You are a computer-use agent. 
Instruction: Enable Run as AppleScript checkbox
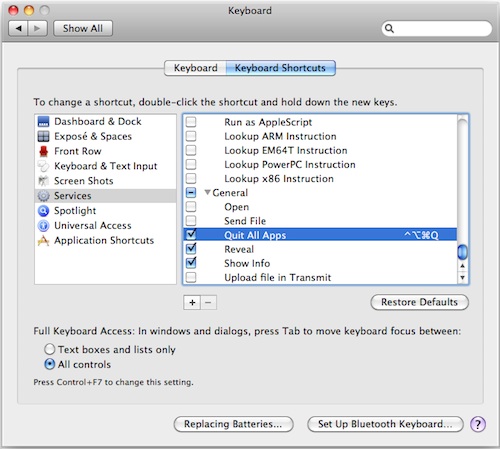[x=191, y=122]
